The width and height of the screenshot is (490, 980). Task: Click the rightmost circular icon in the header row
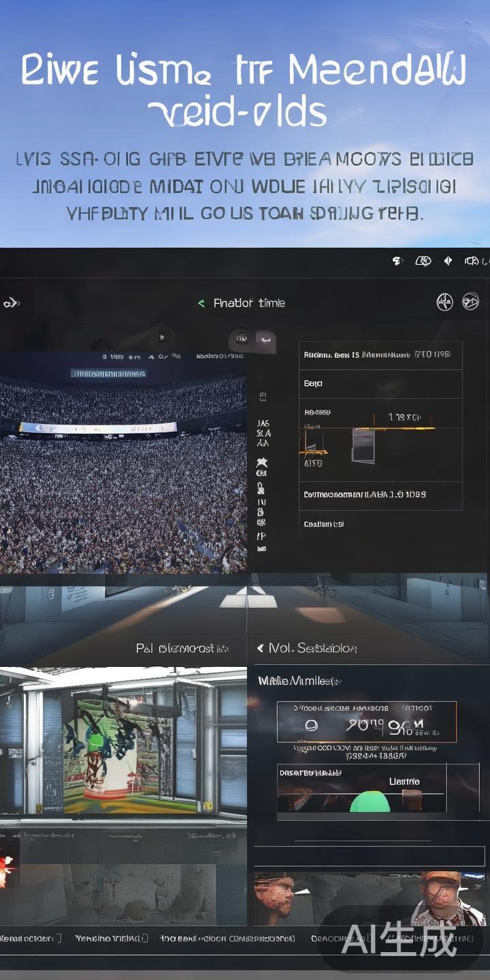470,301
